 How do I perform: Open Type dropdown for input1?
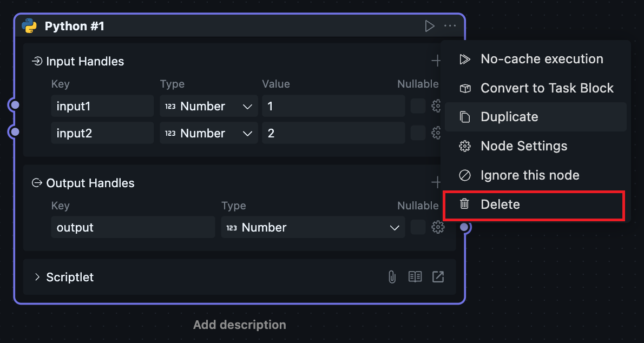click(208, 106)
